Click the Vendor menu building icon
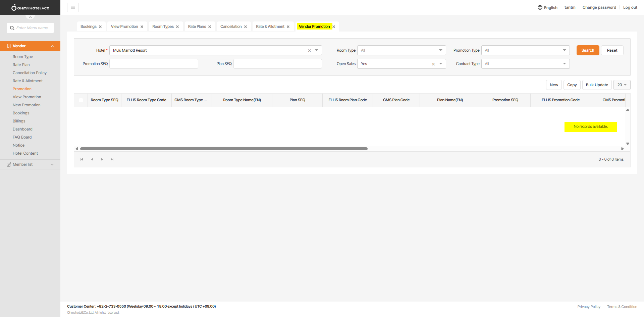This screenshot has width=644, height=317. [x=9, y=46]
